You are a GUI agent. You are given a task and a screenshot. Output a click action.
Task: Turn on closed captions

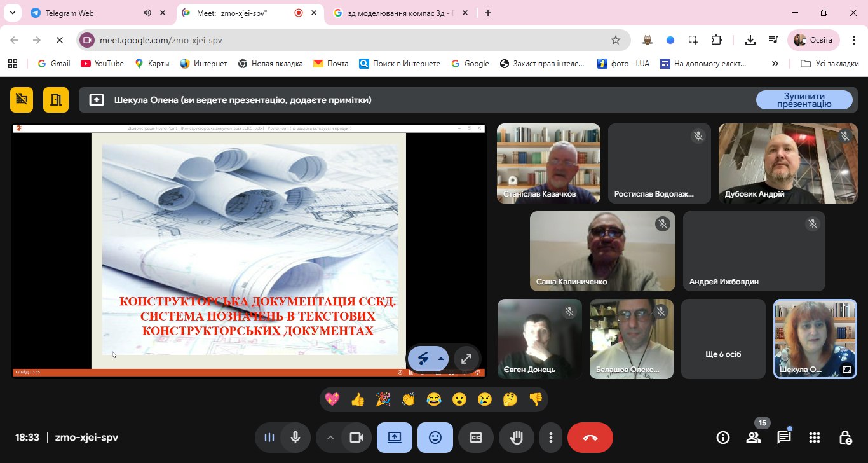coord(476,438)
